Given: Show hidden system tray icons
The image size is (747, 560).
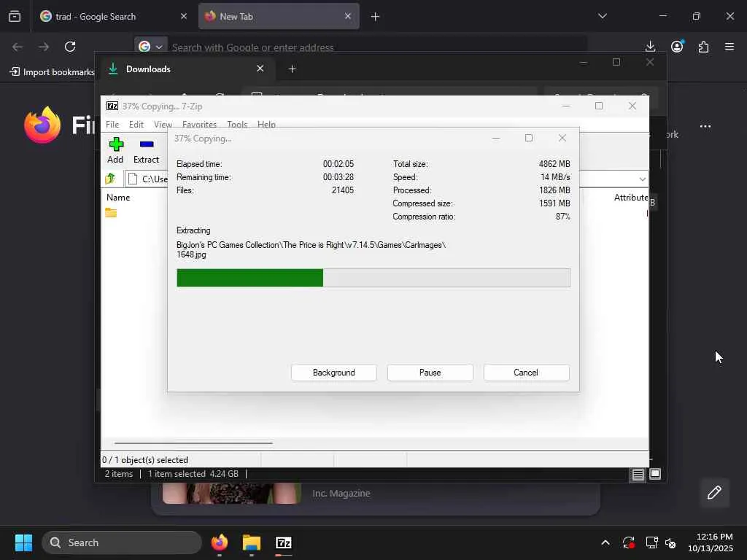Looking at the screenshot, I should (605, 542).
